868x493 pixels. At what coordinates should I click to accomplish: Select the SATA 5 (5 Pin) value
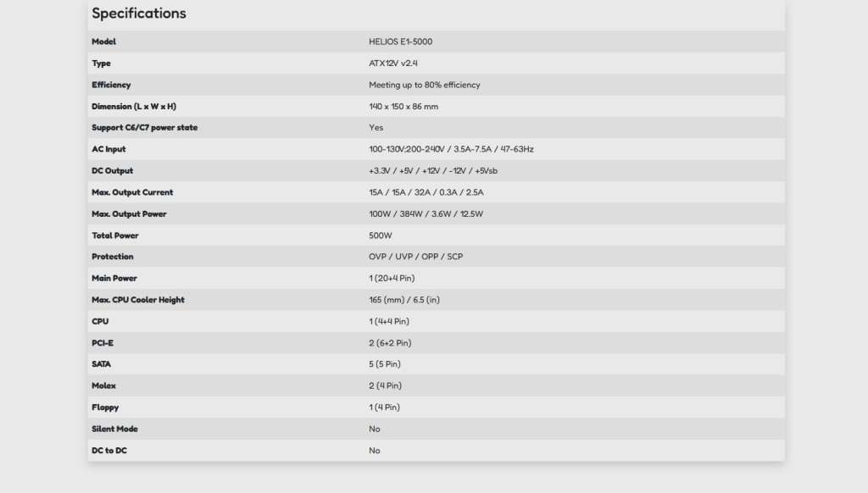click(x=385, y=364)
